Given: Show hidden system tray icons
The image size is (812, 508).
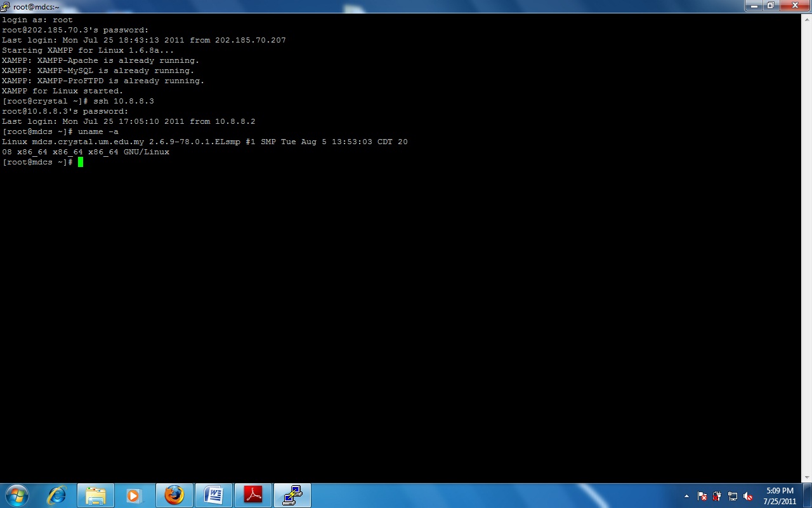Looking at the screenshot, I should point(686,496).
